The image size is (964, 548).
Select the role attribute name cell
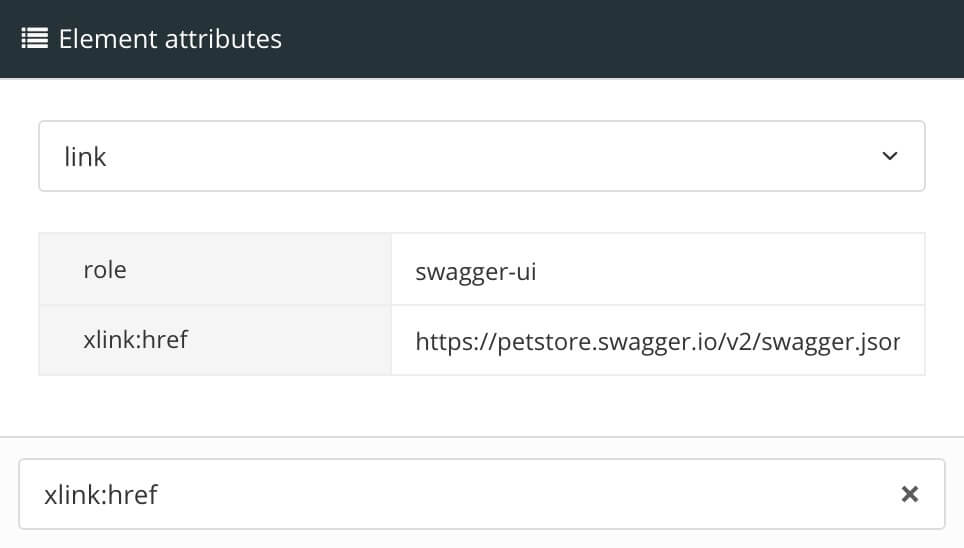point(215,270)
